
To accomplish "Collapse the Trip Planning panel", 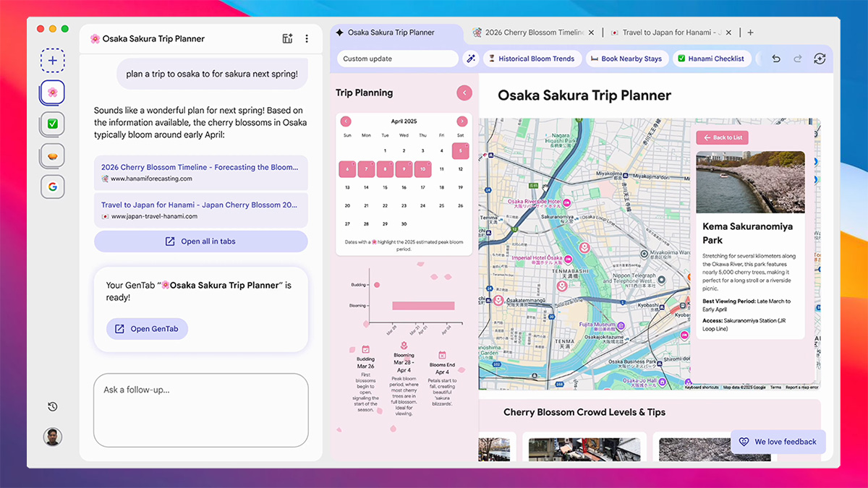I will [464, 93].
